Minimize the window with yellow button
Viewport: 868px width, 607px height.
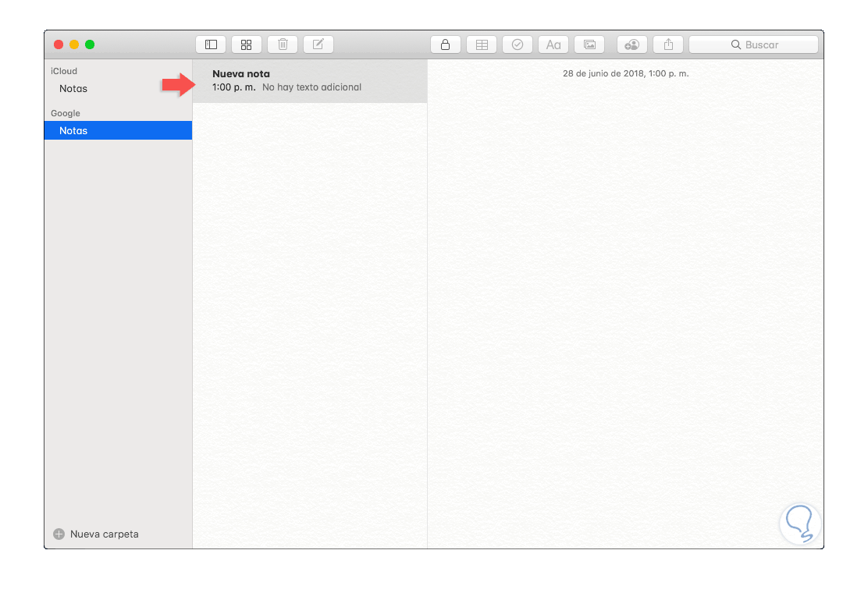(74, 44)
